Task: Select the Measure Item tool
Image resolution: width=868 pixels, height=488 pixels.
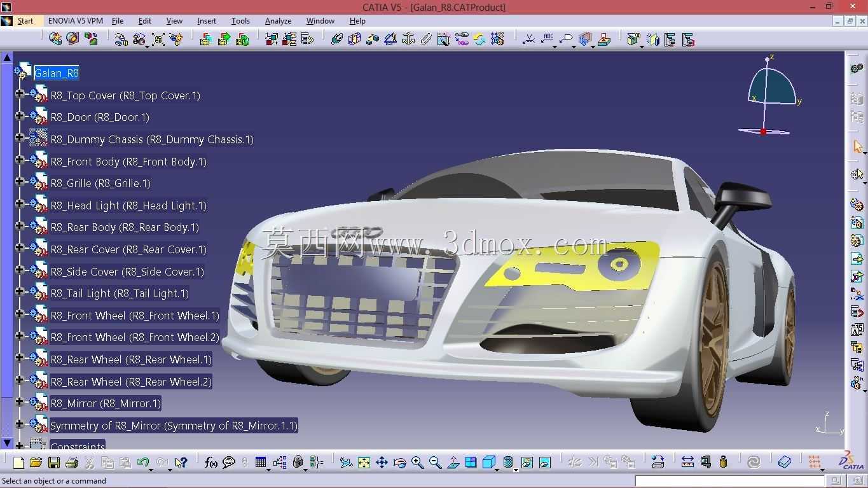Action: point(705,463)
